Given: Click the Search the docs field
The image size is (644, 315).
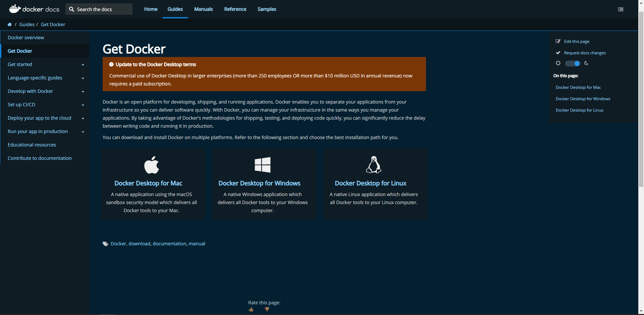Looking at the screenshot, I should click(x=99, y=9).
